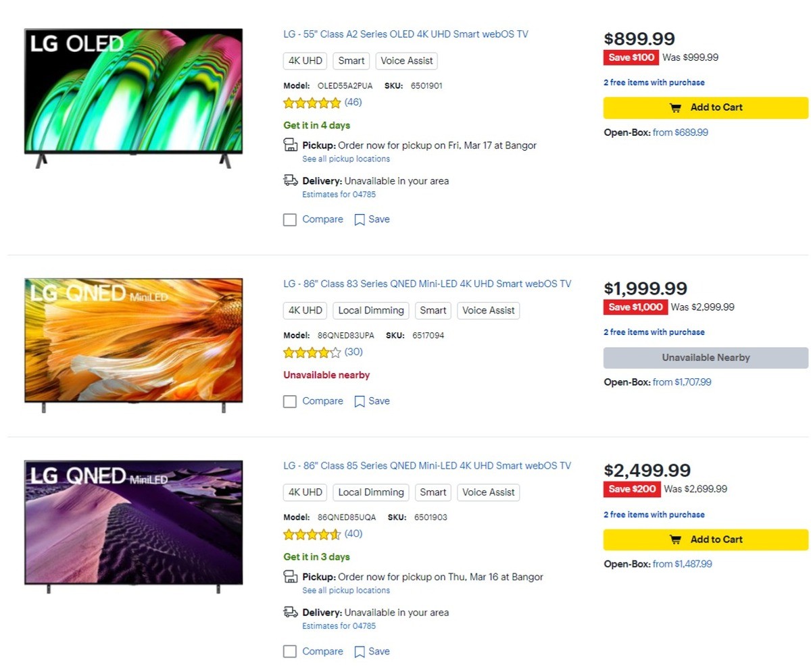Click the cart icon on A2 OLED Add to Cart
The width and height of the screenshot is (811, 672).
tap(674, 107)
